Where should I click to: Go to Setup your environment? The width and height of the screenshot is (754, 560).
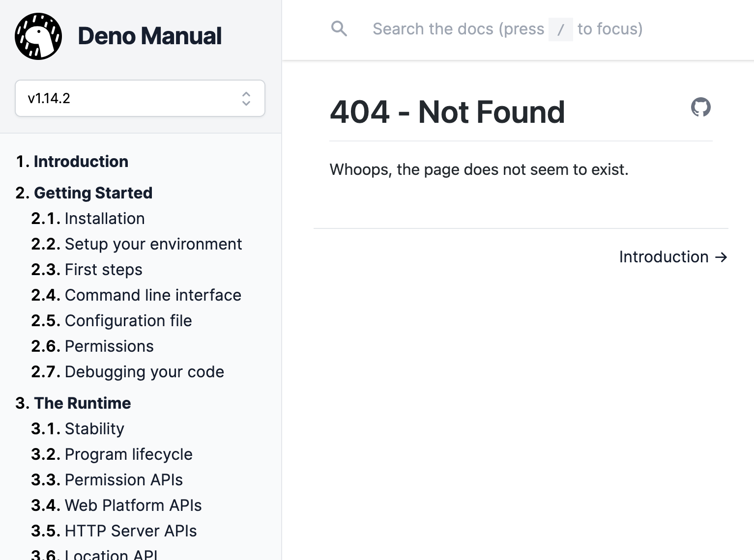point(153,244)
